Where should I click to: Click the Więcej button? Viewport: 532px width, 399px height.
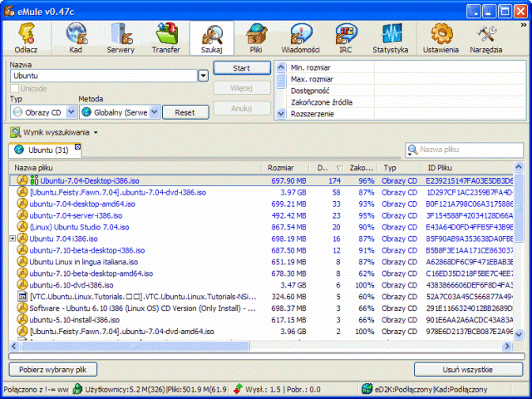point(242,88)
